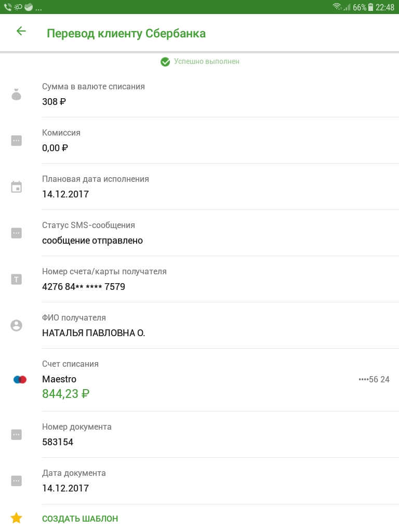The width and height of the screenshot is (399, 532).
Task: Tap the card ending ••••56 24
Action: pyautogui.click(x=374, y=379)
